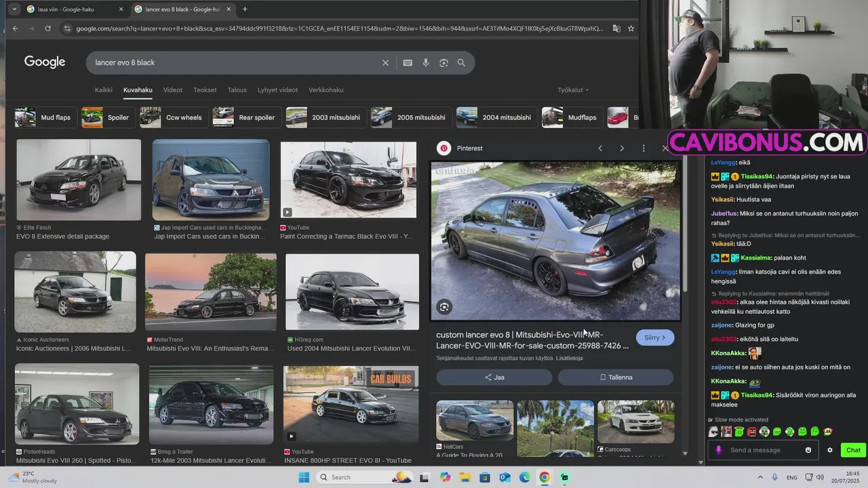Open three-dot options in image preview

(x=644, y=148)
